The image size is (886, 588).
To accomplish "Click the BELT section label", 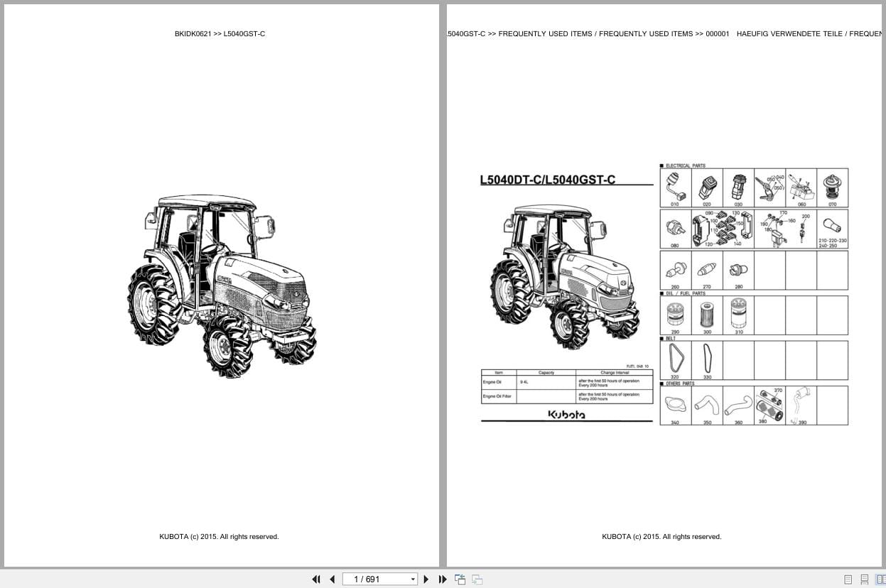I will tap(671, 338).
